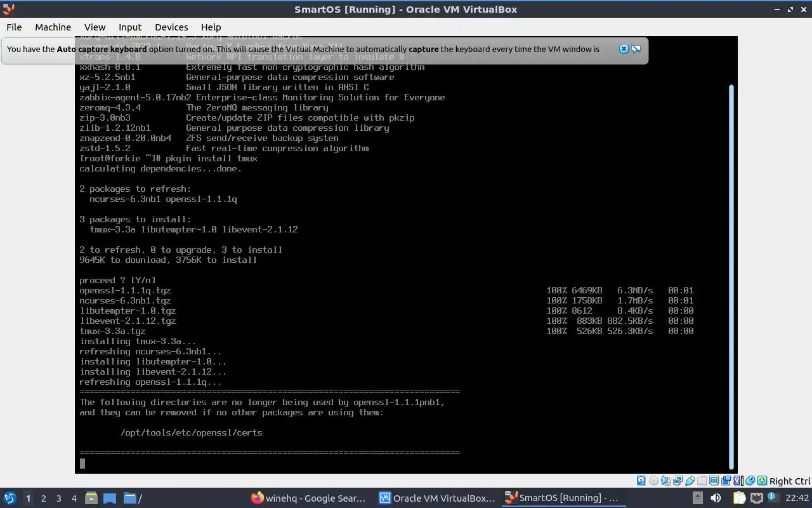Click the 'zstd-1.5.2' package row
The image size is (812, 508).
pyautogui.click(x=224, y=148)
